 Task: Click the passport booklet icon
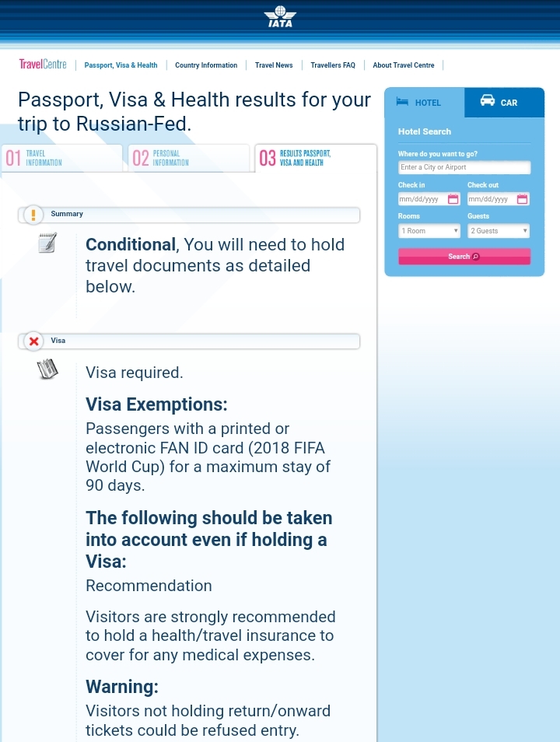pyautogui.click(x=47, y=369)
